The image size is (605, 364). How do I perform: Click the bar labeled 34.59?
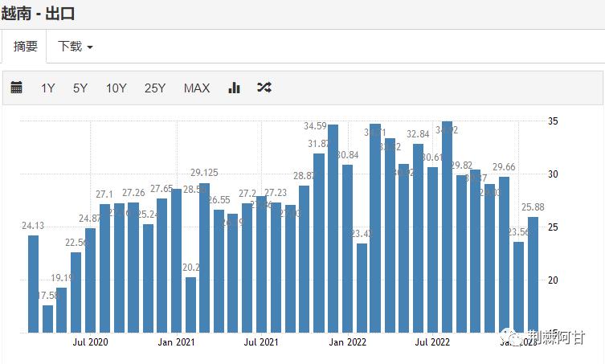tap(333, 228)
